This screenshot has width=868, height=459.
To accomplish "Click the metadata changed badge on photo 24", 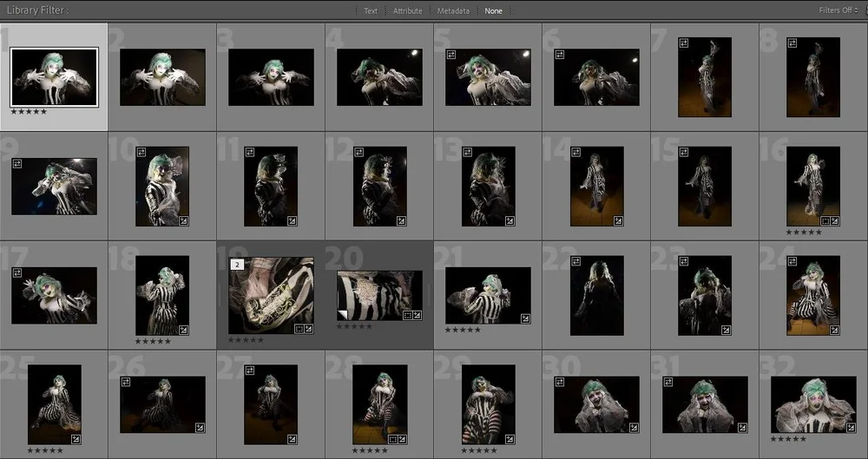I will click(792, 261).
